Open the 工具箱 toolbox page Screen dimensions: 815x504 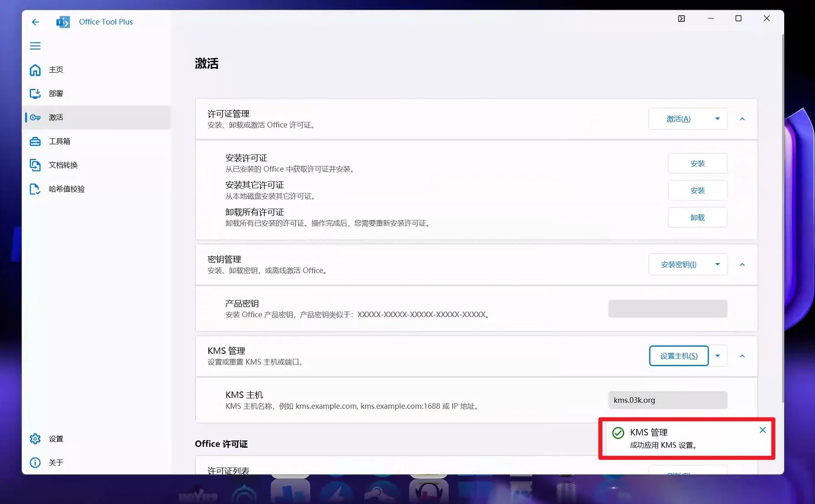click(x=96, y=141)
